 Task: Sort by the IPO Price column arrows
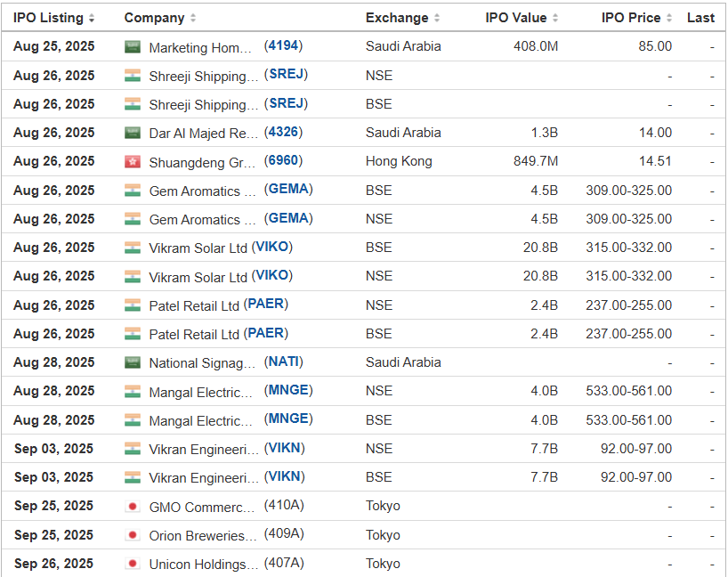click(669, 18)
